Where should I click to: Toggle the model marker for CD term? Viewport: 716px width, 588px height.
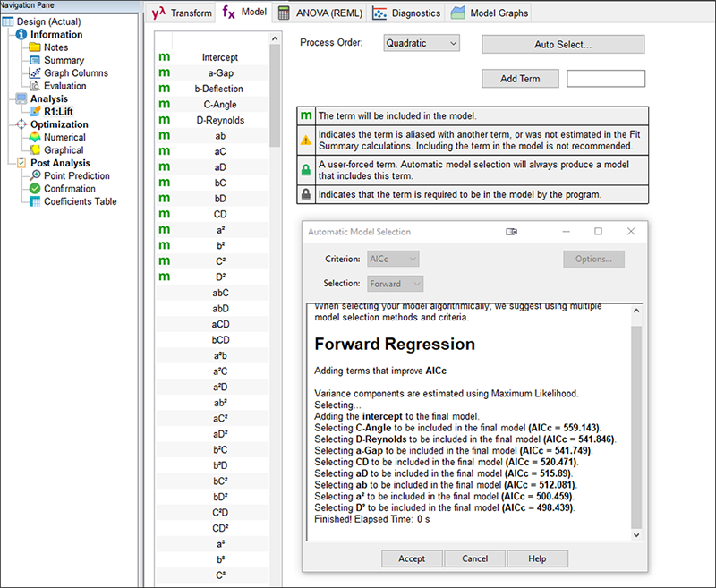click(x=165, y=214)
